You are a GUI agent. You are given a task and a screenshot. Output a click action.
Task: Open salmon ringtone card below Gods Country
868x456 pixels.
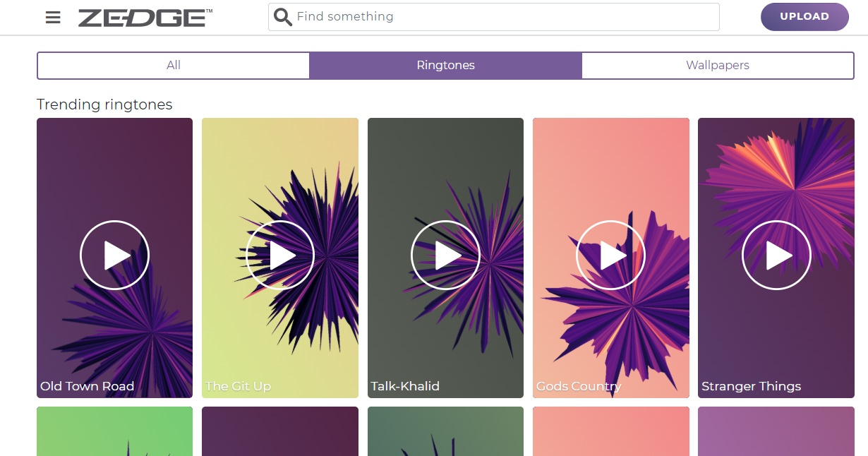(x=611, y=431)
